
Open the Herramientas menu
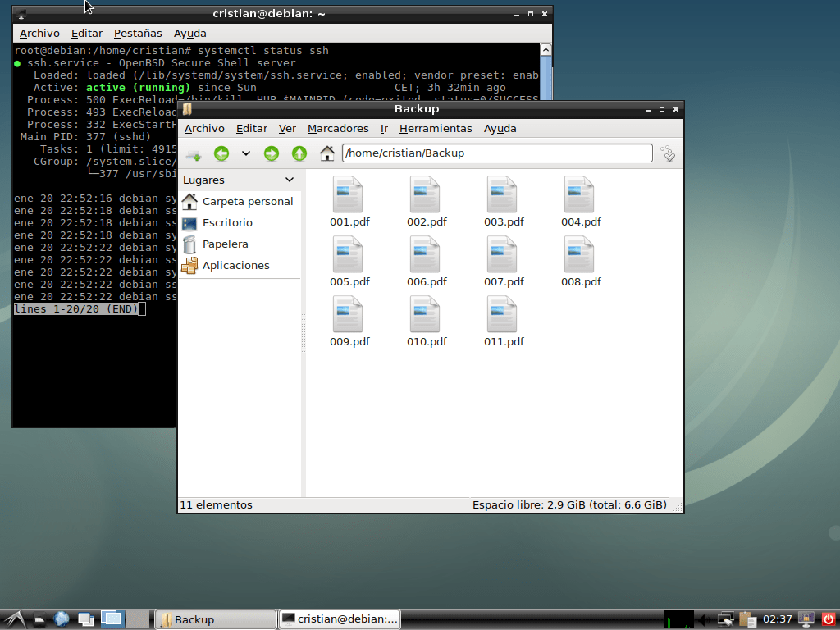point(436,129)
